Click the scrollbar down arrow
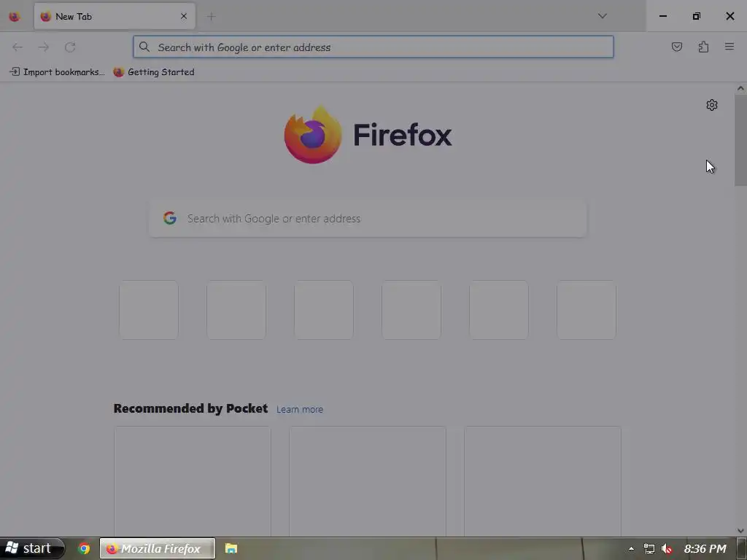Image resolution: width=747 pixels, height=560 pixels. [x=740, y=531]
